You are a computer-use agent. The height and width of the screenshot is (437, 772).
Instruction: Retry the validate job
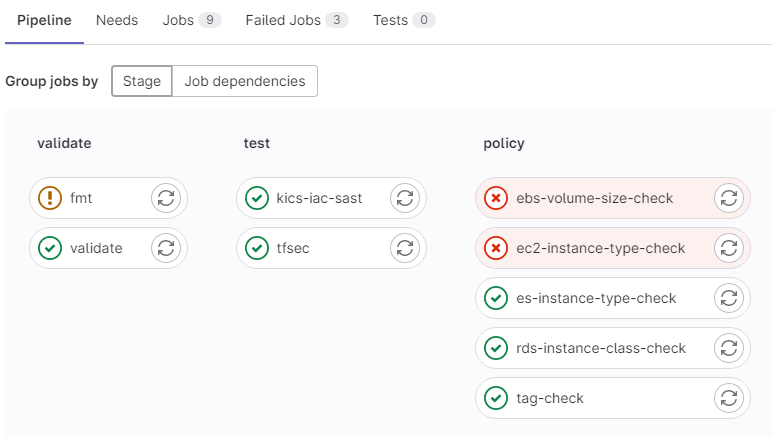[x=166, y=248]
